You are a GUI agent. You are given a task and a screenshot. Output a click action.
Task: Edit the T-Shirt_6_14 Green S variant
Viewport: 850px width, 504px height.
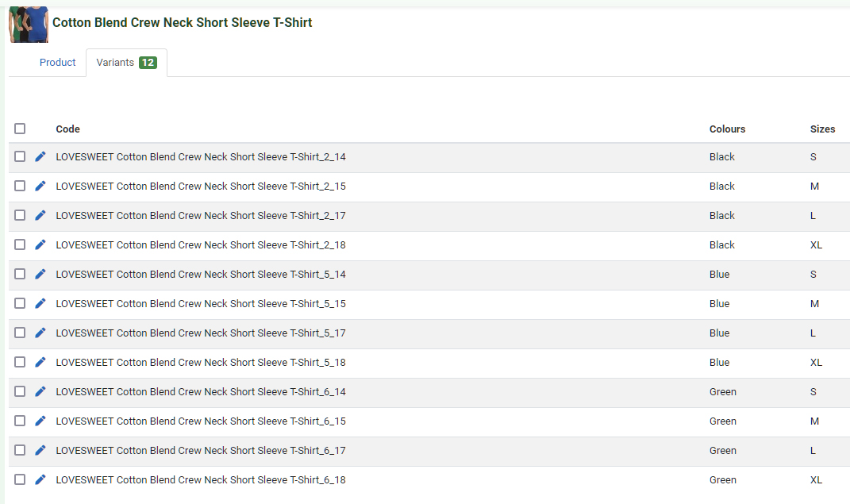(x=40, y=391)
